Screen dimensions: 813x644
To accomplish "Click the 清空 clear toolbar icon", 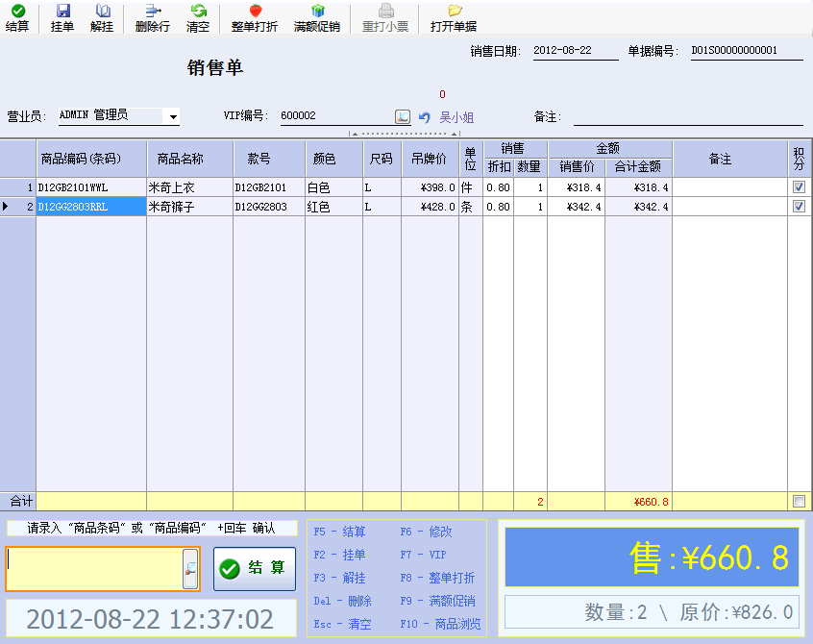I will 198,17.
